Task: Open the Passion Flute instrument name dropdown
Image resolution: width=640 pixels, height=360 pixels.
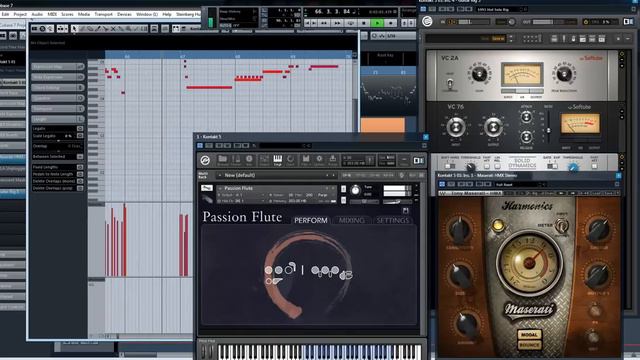Action: click(x=275, y=188)
